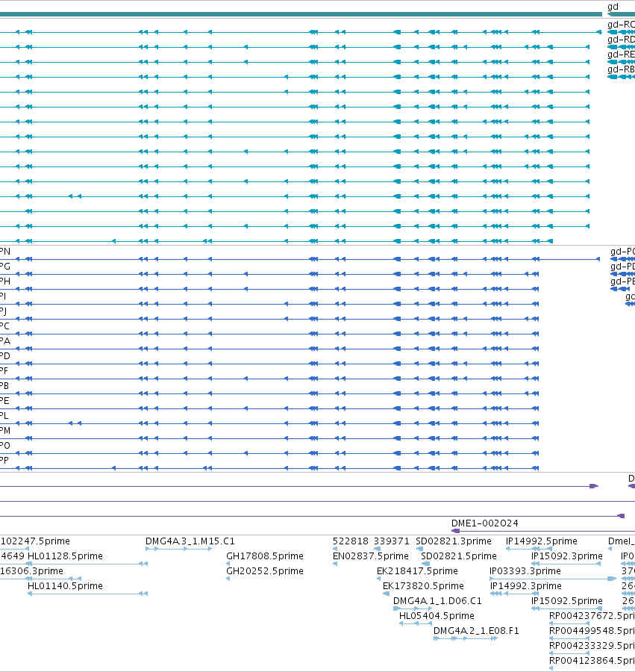Select the gd-RC transcript label
Image resolution: width=635 pixels, height=672 pixels.
point(621,25)
